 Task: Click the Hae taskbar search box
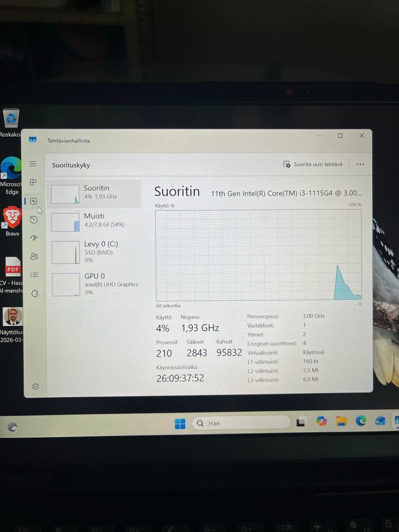[241, 423]
